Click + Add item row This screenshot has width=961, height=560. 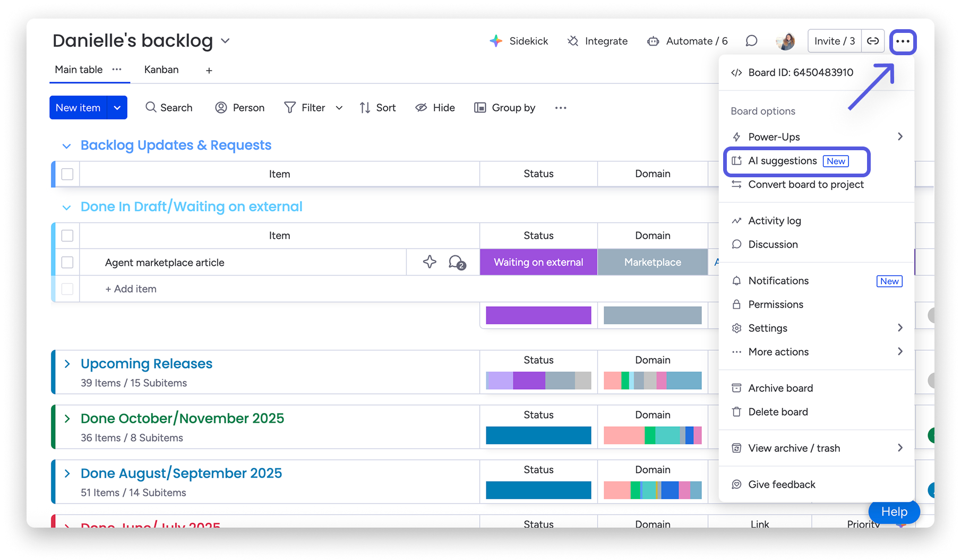coord(131,289)
